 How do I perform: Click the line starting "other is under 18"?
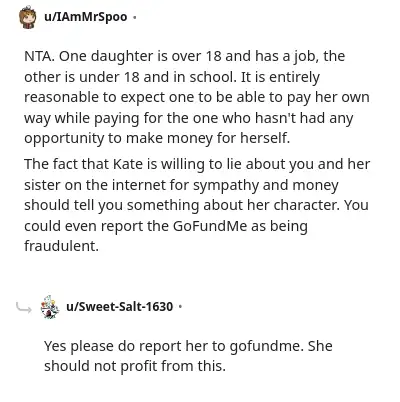172,77
